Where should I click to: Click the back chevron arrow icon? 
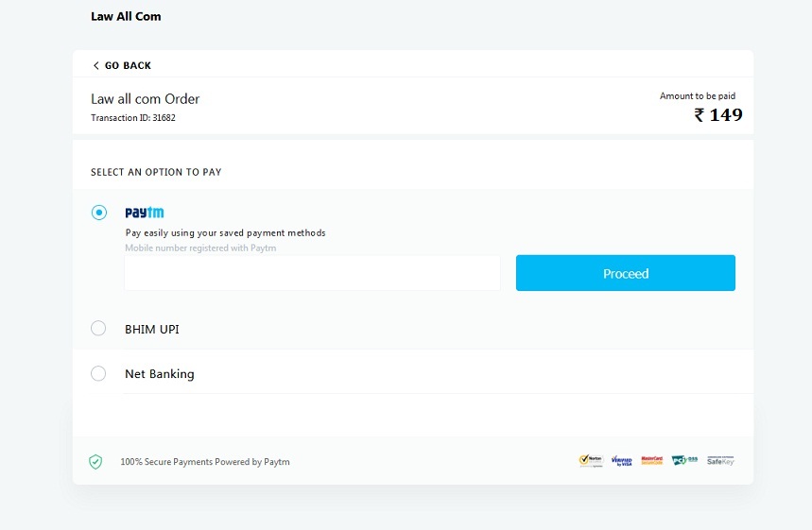click(x=95, y=66)
